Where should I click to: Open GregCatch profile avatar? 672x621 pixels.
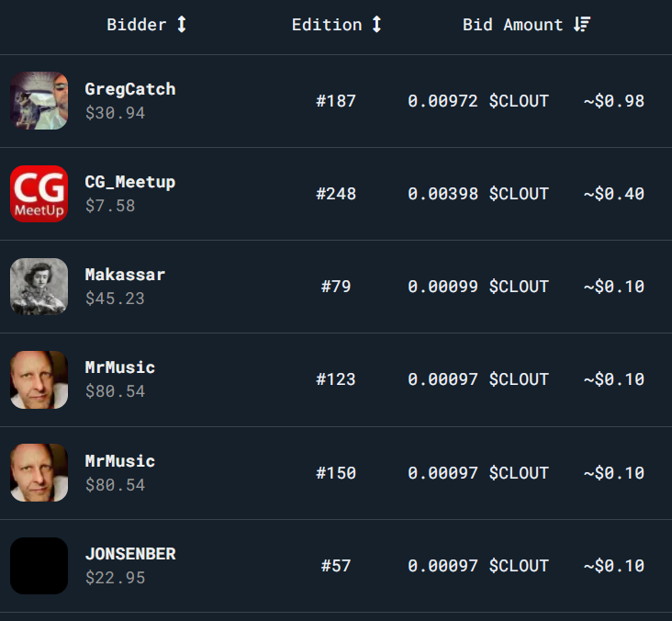pyautogui.click(x=39, y=101)
